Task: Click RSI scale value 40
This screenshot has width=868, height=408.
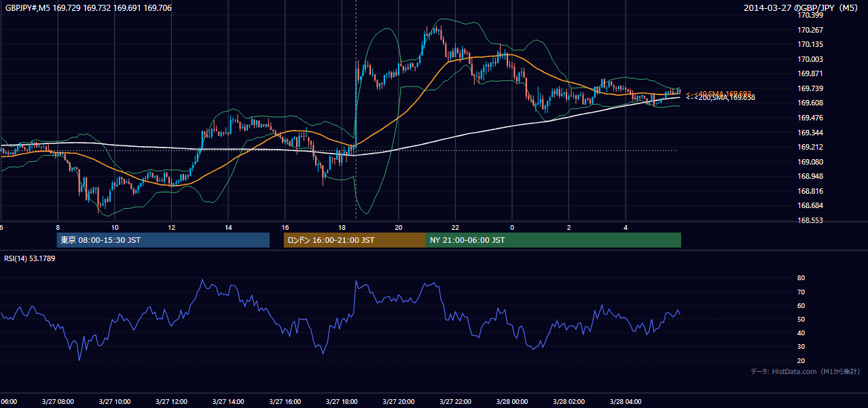Action: 801,333
